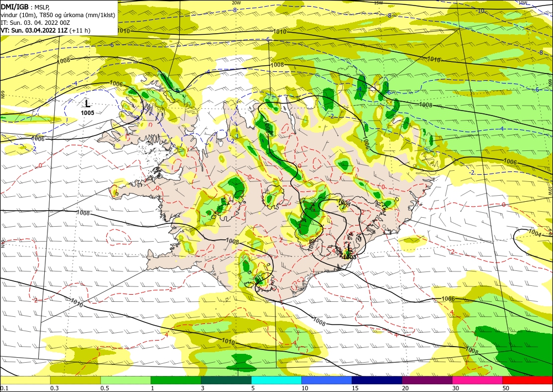Click the '20' legend label
The width and height of the screenshot is (553, 392).
point(405,388)
